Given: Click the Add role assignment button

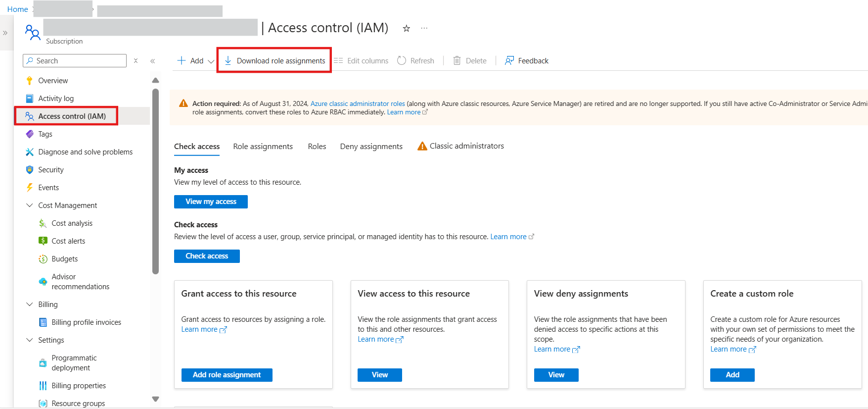Looking at the screenshot, I should point(227,375).
